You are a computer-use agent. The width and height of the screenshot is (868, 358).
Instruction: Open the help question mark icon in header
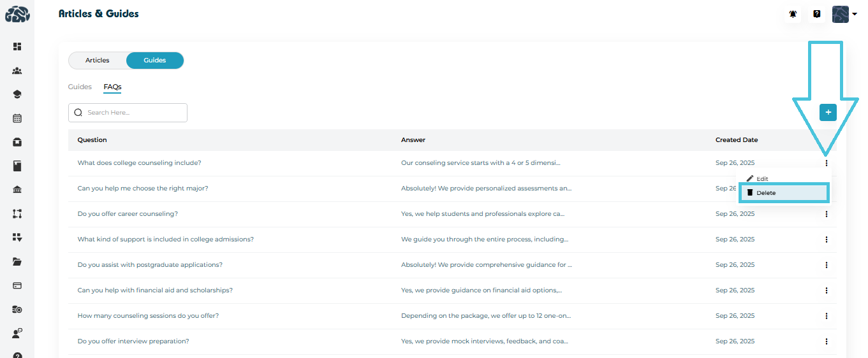816,14
